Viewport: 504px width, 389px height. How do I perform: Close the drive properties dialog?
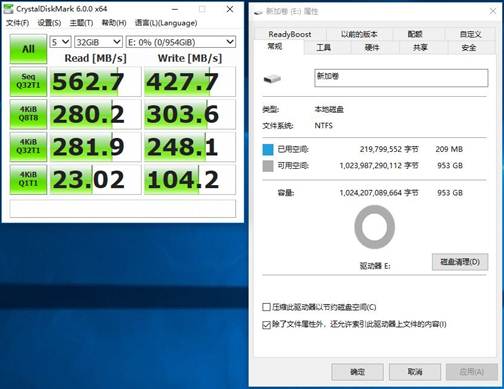point(493,11)
